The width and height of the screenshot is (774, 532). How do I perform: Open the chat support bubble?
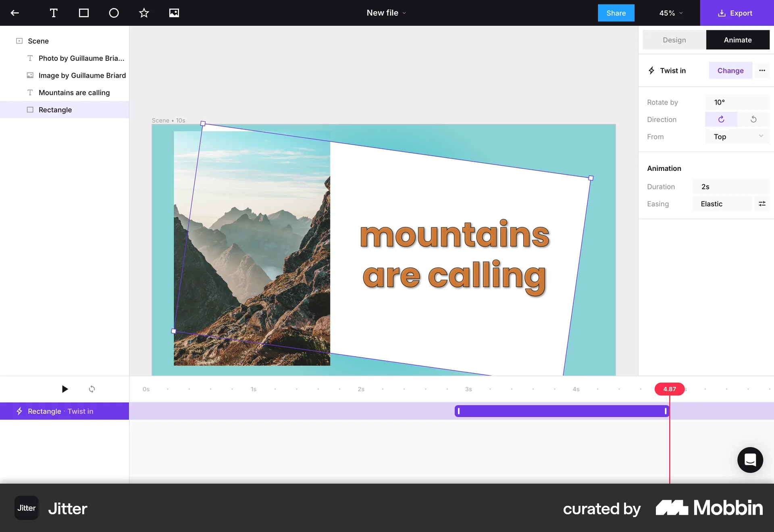pos(750,460)
